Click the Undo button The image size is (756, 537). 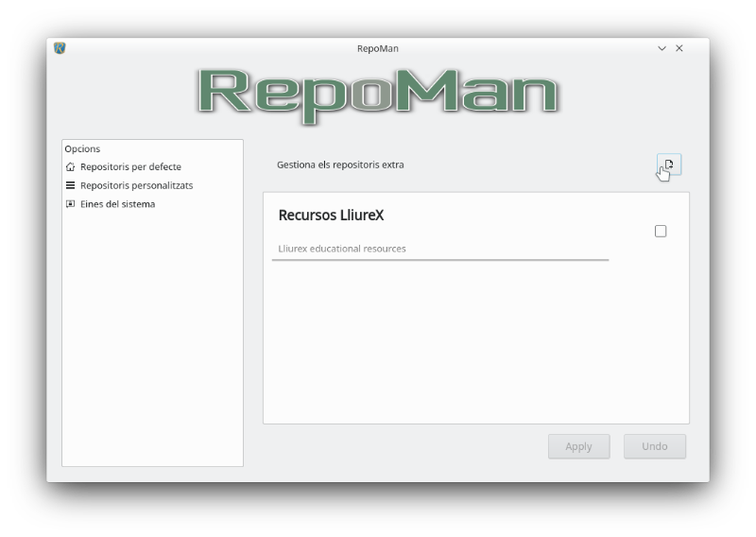pyautogui.click(x=654, y=446)
